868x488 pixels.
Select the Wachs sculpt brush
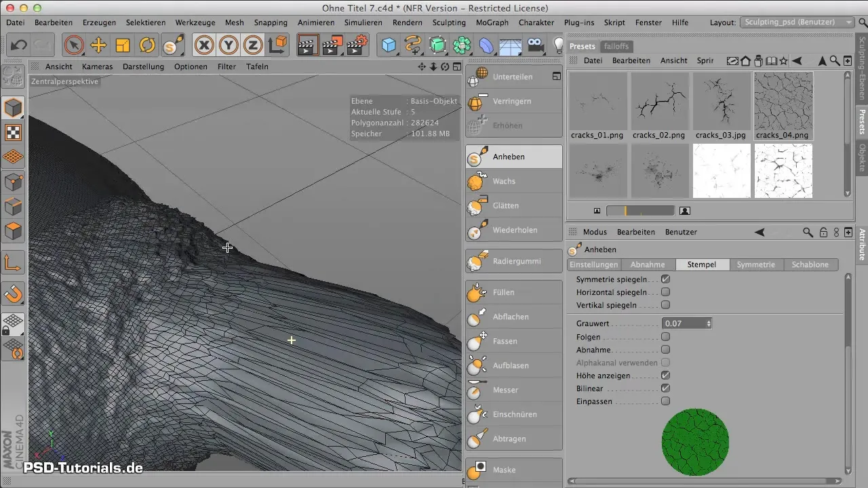[x=514, y=181]
